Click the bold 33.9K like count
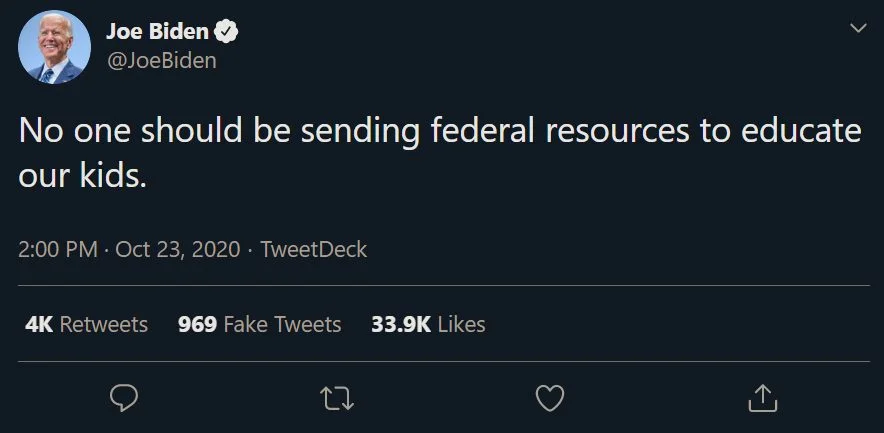 pyautogui.click(x=399, y=324)
